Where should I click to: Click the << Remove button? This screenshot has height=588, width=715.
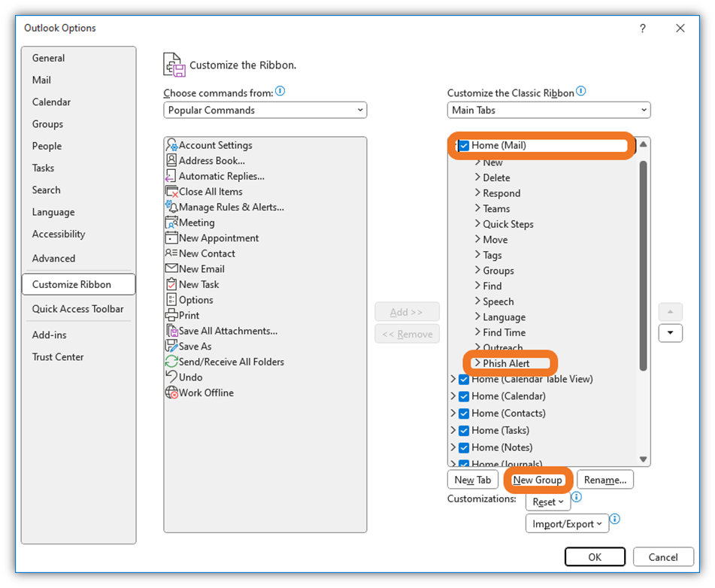(x=407, y=334)
